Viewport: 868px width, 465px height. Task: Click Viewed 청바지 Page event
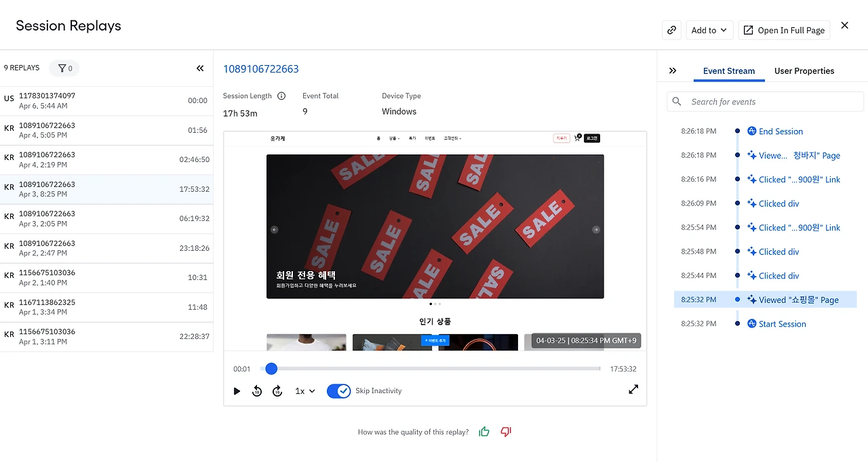click(799, 155)
